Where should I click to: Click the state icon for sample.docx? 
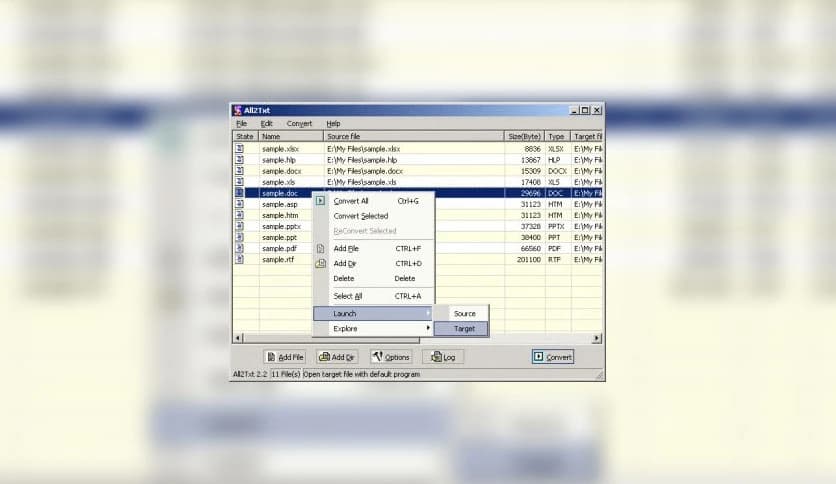coord(239,171)
